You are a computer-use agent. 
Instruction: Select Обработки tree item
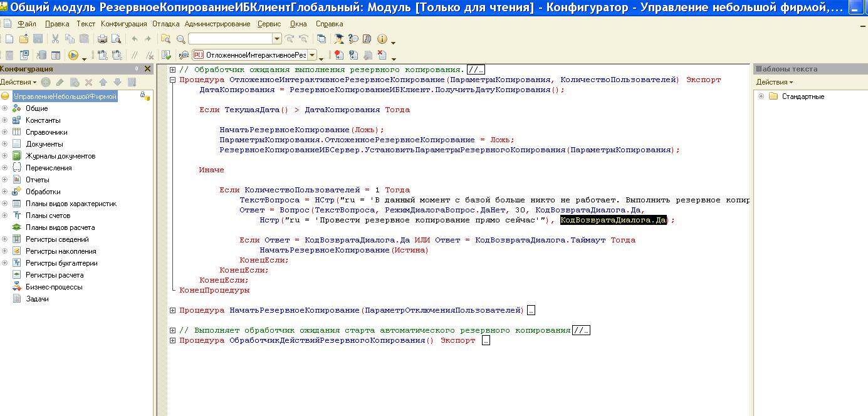[43, 192]
